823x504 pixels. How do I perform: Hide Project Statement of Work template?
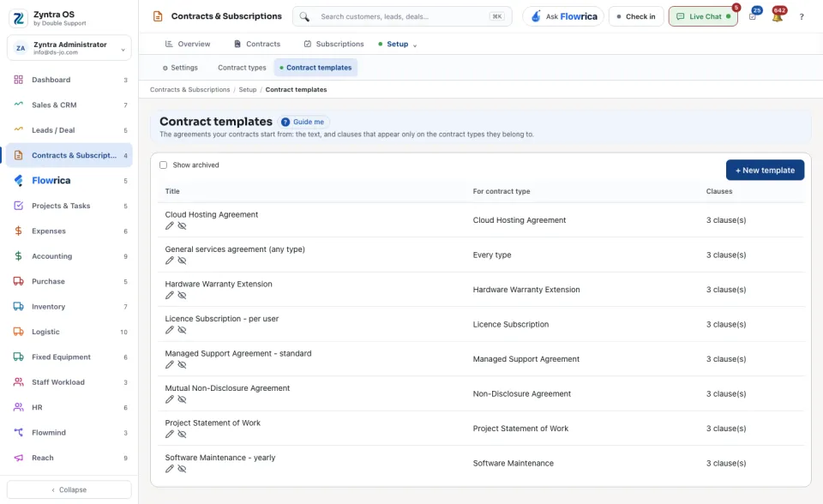tap(182, 434)
